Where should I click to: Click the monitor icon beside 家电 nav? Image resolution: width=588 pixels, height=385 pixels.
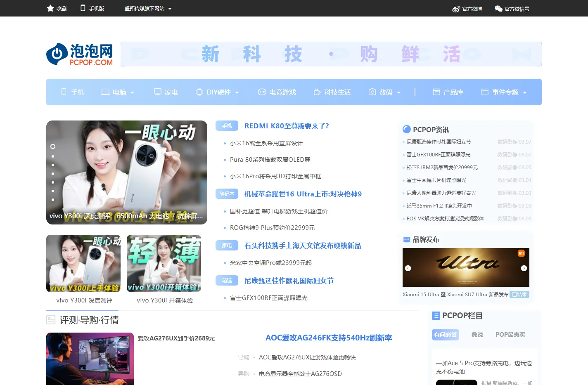(157, 92)
